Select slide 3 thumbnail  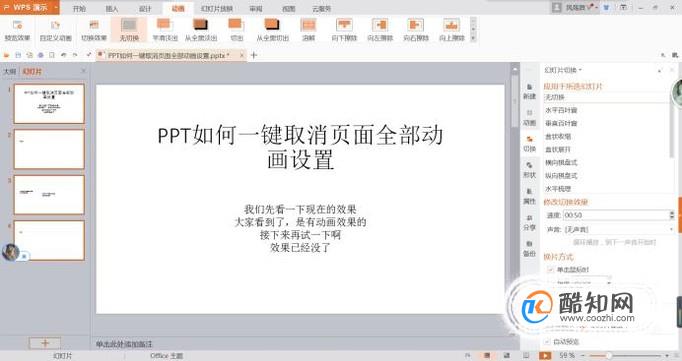[x=49, y=194]
